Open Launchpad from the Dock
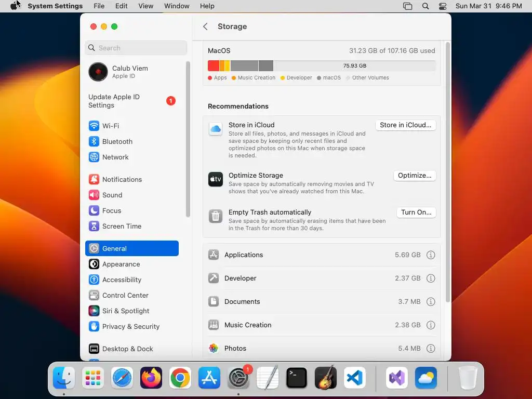The image size is (532, 399). click(x=93, y=378)
